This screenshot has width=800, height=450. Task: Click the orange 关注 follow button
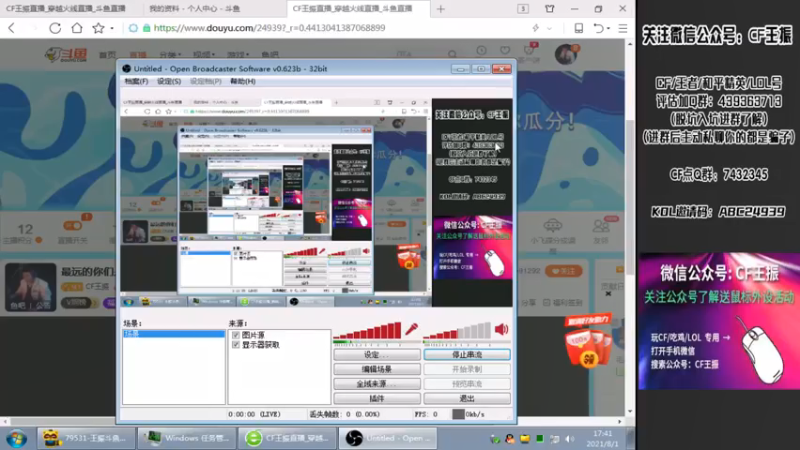pyautogui.click(x=563, y=271)
